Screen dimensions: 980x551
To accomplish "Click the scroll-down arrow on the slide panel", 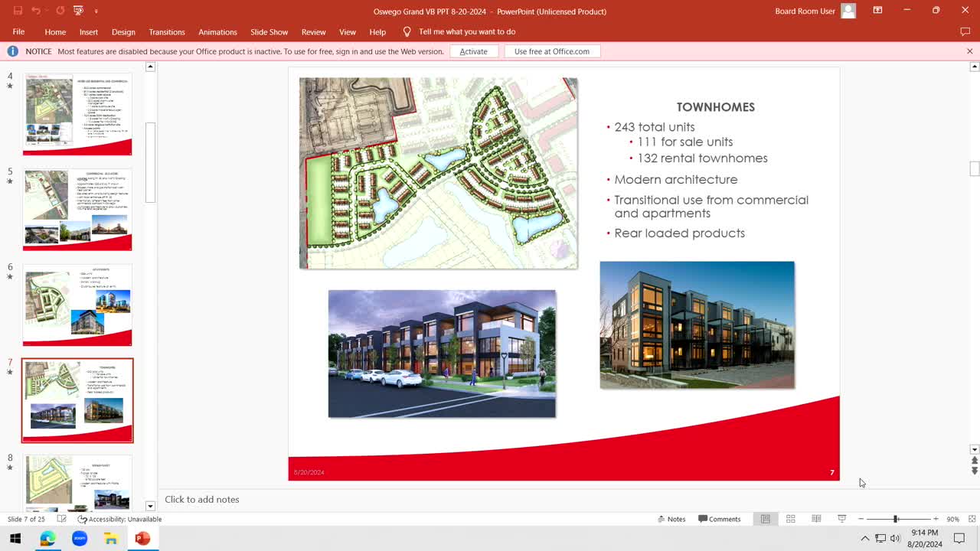I will click(x=150, y=506).
